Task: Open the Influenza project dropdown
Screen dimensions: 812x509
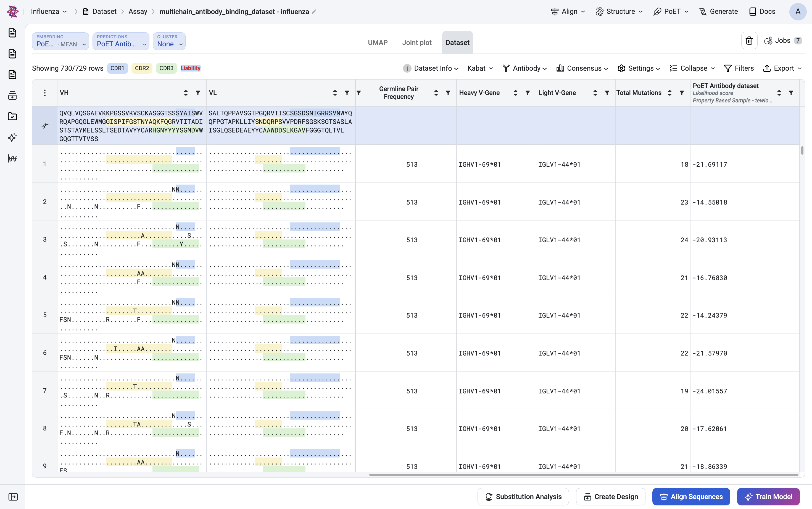Action: coord(49,11)
